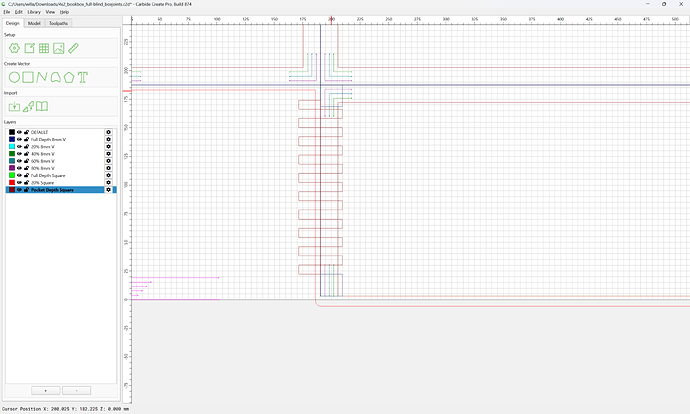Select the DEFAULT layer name

click(40, 132)
